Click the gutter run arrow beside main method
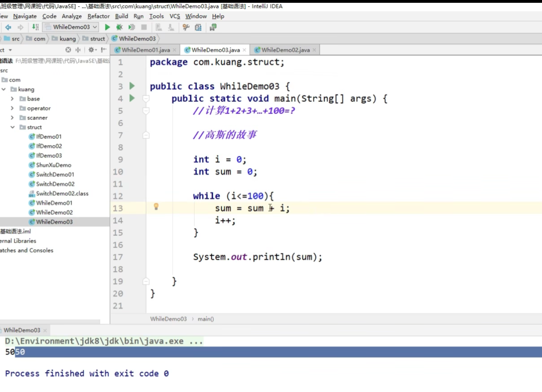The width and height of the screenshot is (542, 392). point(132,98)
